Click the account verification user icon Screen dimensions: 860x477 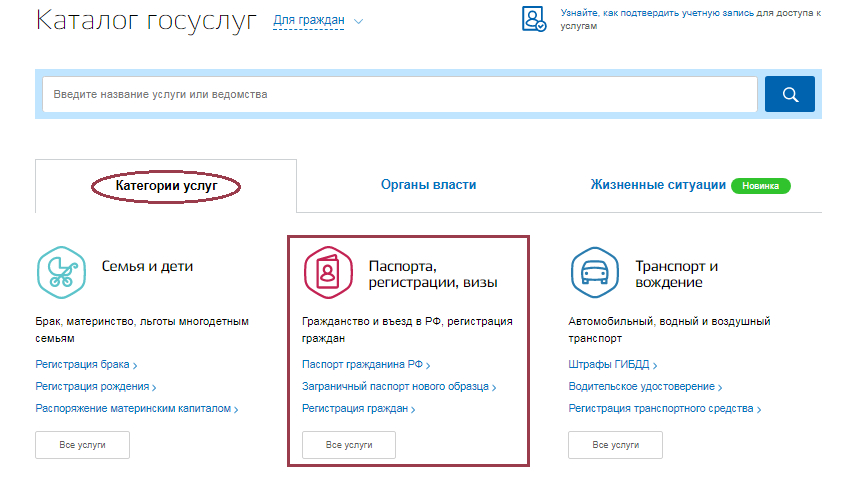[x=534, y=19]
